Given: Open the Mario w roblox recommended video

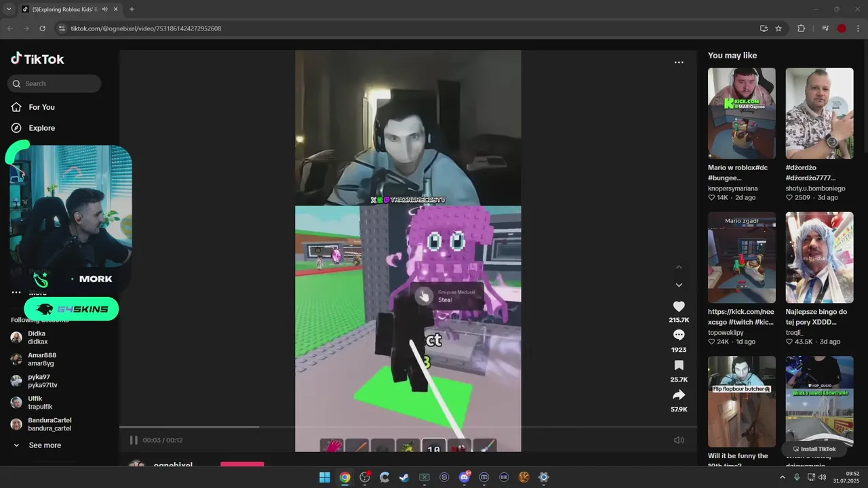Looking at the screenshot, I should coord(742,113).
